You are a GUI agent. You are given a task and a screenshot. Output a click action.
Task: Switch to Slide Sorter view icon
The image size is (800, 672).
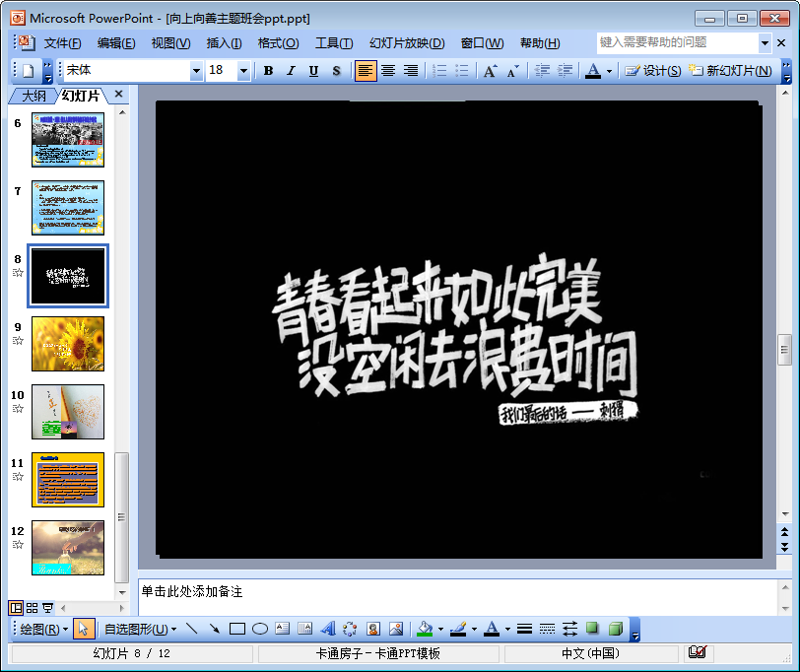pyautogui.click(x=33, y=608)
